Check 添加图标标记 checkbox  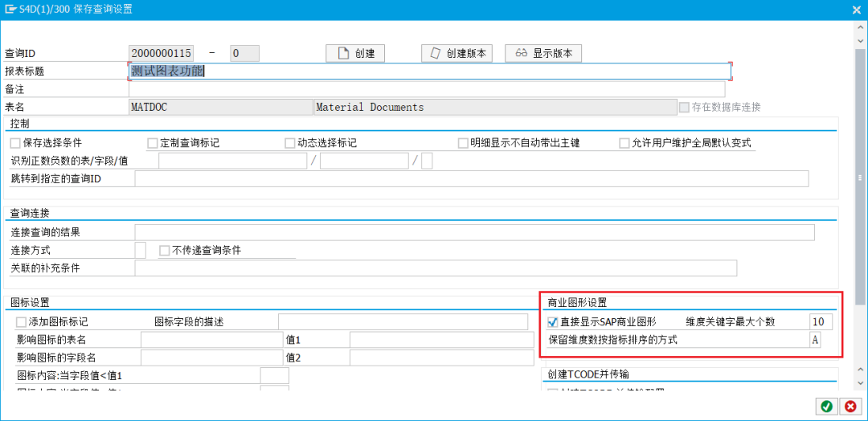point(21,322)
